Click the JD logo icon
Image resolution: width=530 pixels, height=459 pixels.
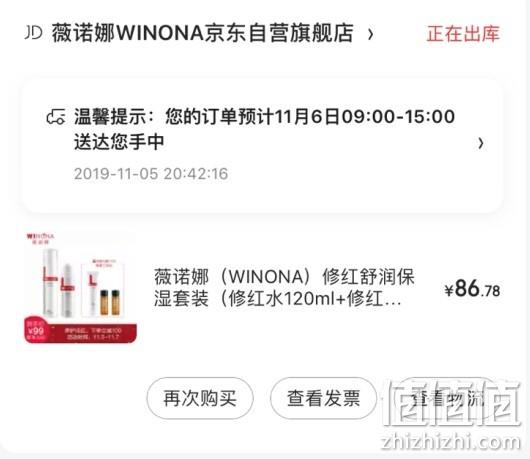pos(33,33)
